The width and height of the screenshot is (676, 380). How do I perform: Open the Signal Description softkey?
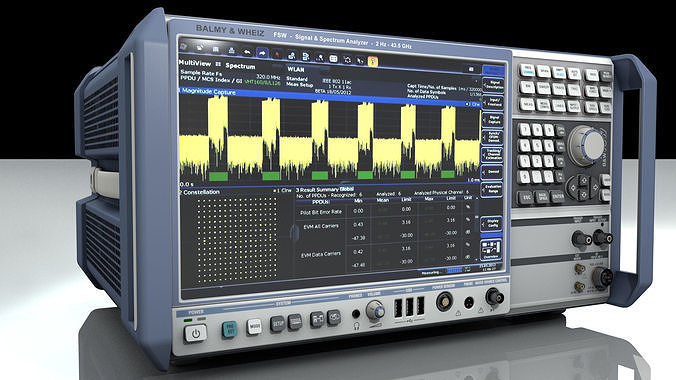pyautogui.click(x=493, y=85)
